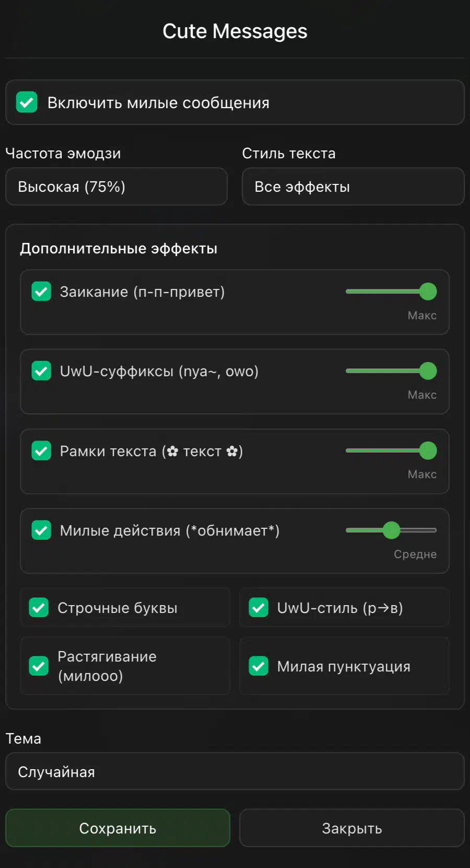Uncheck the 'Рамки текста' checkbox
The image size is (470, 868).
[x=41, y=450]
